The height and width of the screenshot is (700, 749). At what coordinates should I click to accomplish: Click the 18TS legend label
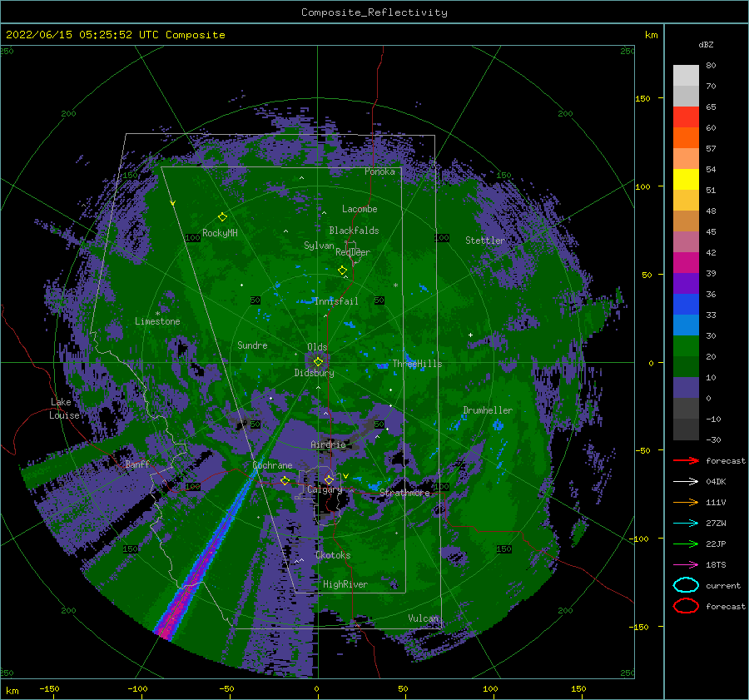tap(716, 565)
